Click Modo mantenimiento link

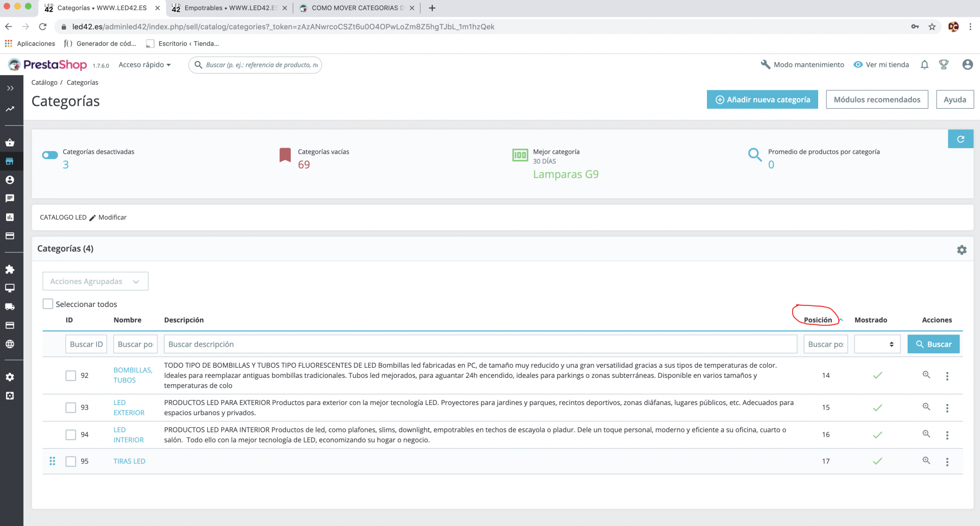(x=802, y=65)
